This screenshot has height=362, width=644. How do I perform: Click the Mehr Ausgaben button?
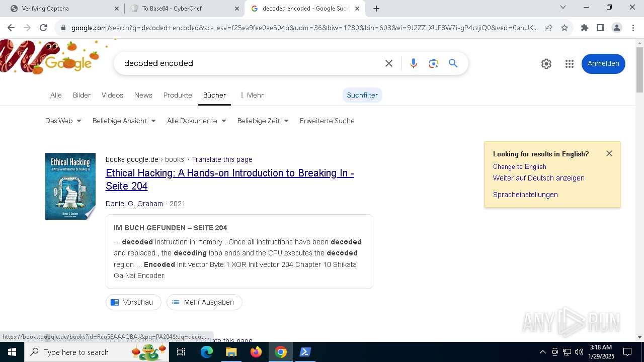(x=204, y=302)
